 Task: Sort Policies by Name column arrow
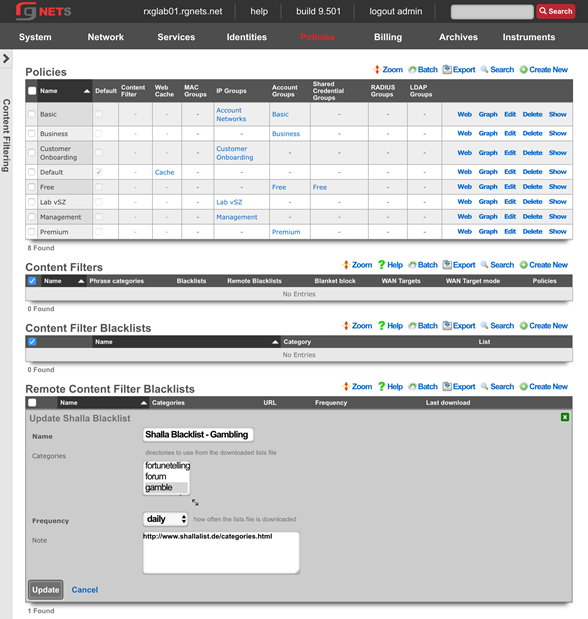click(86, 91)
